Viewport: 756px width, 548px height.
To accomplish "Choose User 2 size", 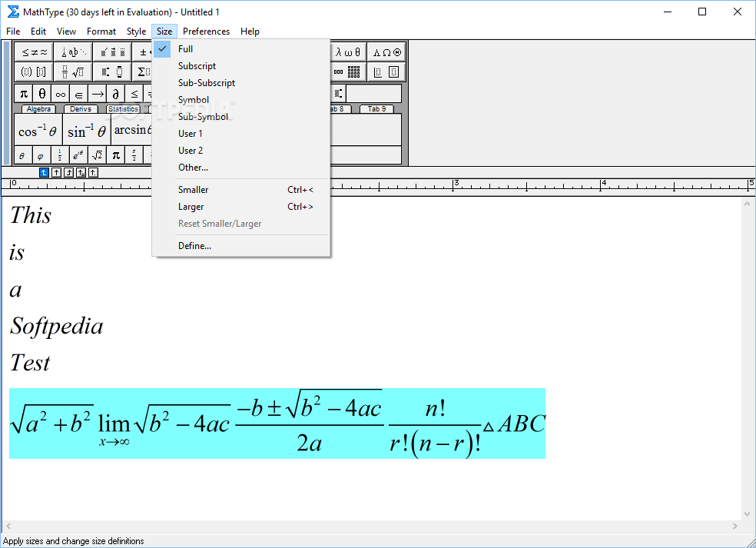I will pos(241,150).
